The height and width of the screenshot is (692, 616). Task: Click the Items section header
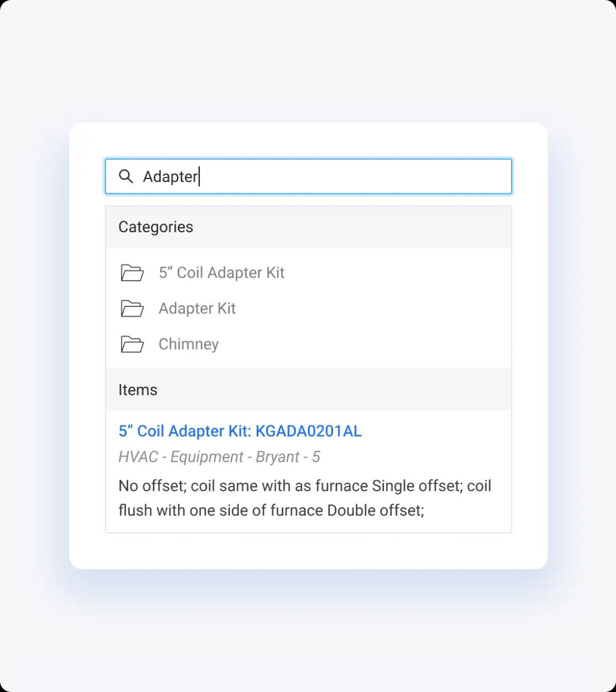click(x=137, y=390)
